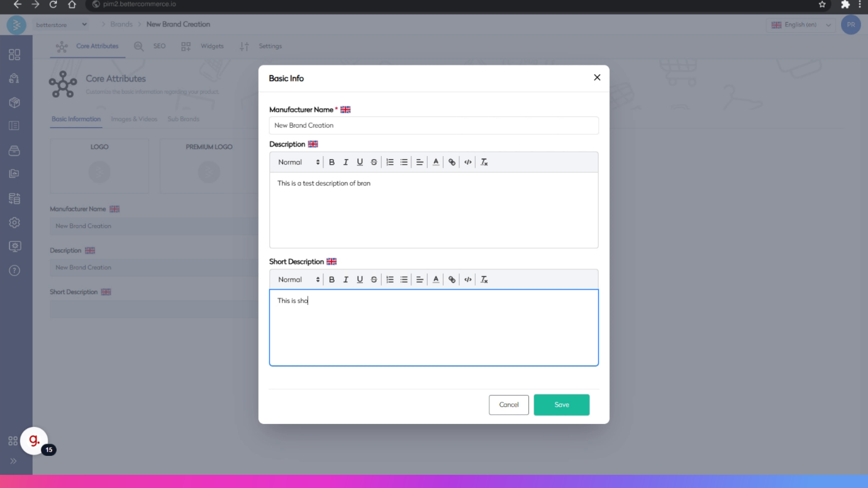Clear formatting in the Description toolbar

pyautogui.click(x=484, y=162)
